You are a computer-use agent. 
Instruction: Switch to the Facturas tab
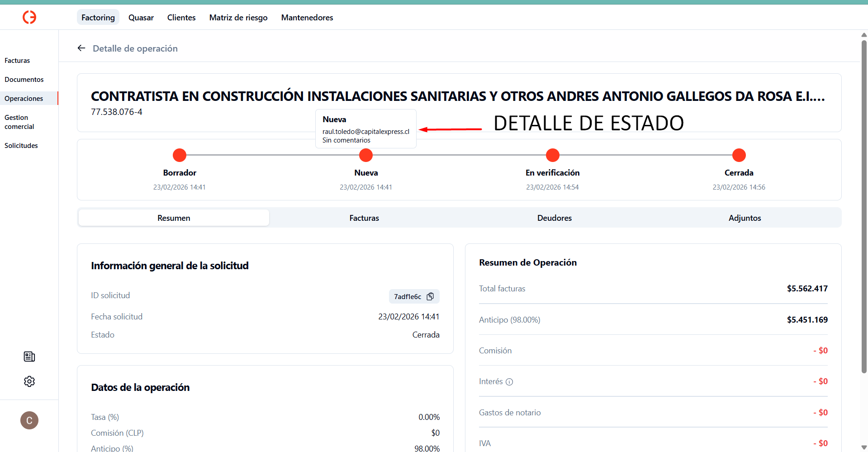click(364, 218)
